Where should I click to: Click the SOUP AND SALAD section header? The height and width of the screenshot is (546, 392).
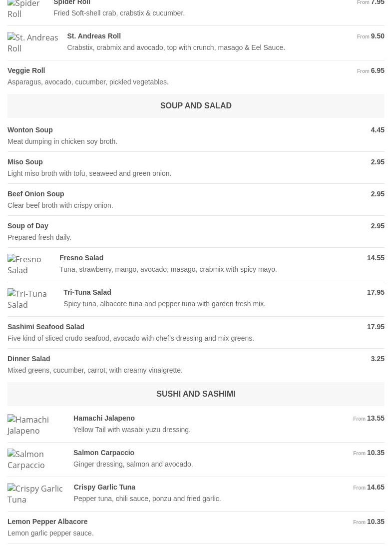pyautogui.click(x=196, y=106)
